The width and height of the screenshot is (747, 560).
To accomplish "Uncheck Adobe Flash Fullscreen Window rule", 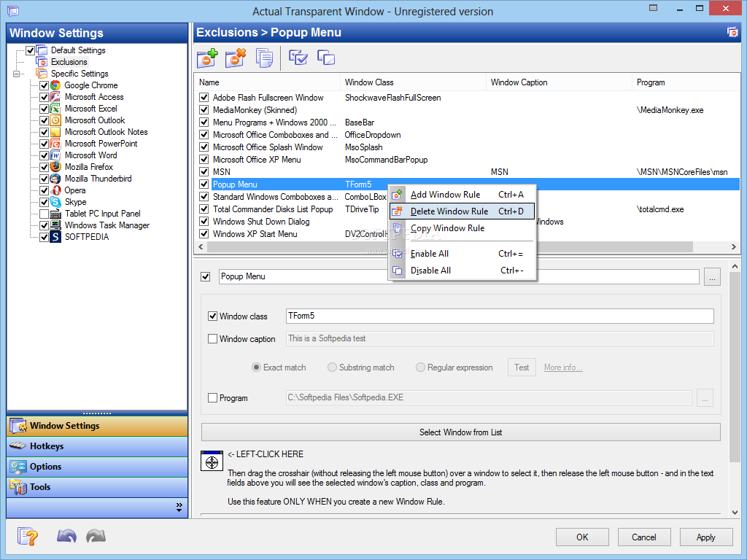I will [x=204, y=97].
